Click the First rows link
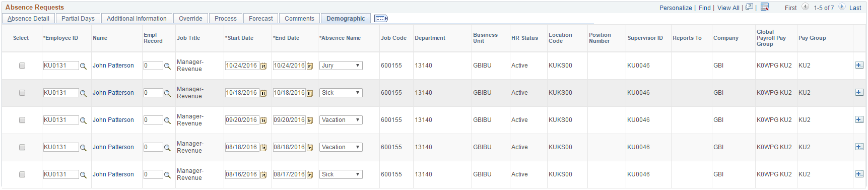This screenshot has height=190, width=868. 791,8
